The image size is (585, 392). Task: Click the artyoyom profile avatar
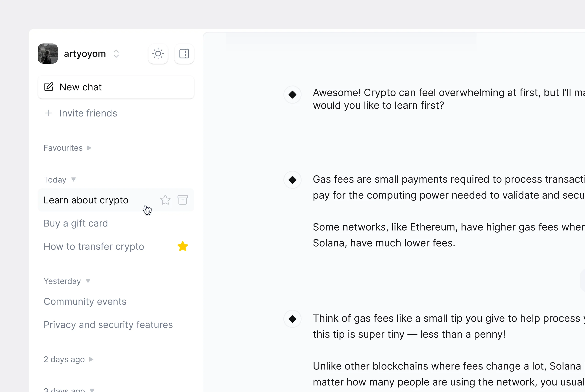[x=48, y=54]
